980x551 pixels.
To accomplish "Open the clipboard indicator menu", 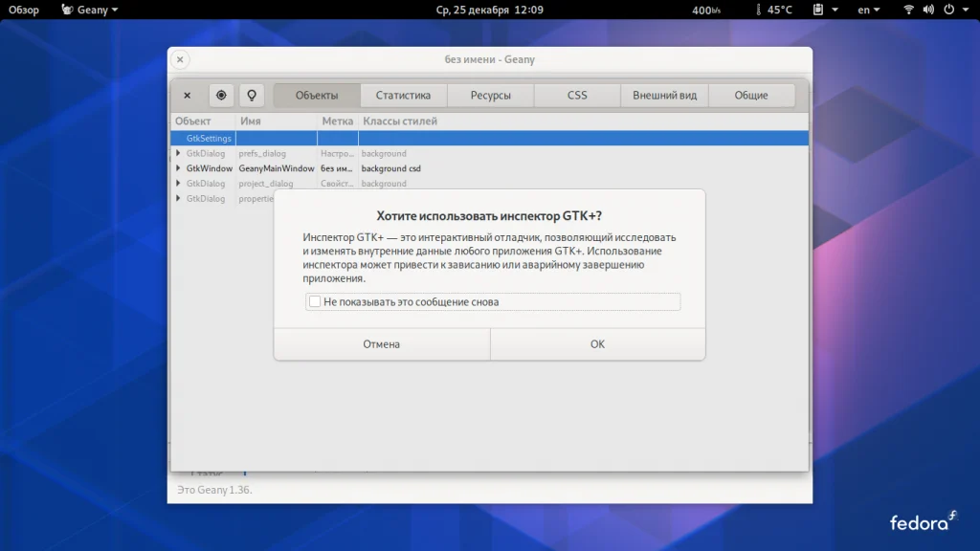I will [825, 10].
